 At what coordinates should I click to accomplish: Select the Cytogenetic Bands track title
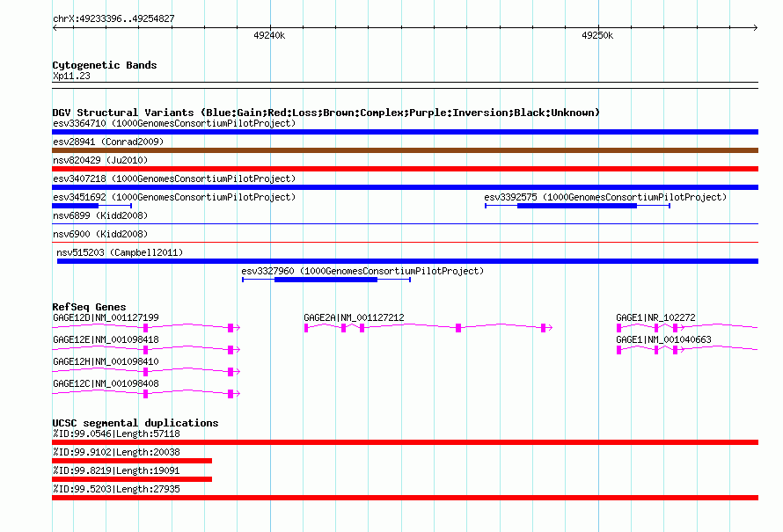[105, 65]
